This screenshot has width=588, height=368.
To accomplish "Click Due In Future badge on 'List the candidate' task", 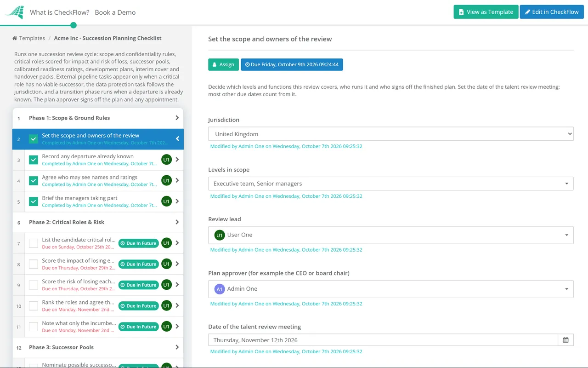I will click(139, 243).
